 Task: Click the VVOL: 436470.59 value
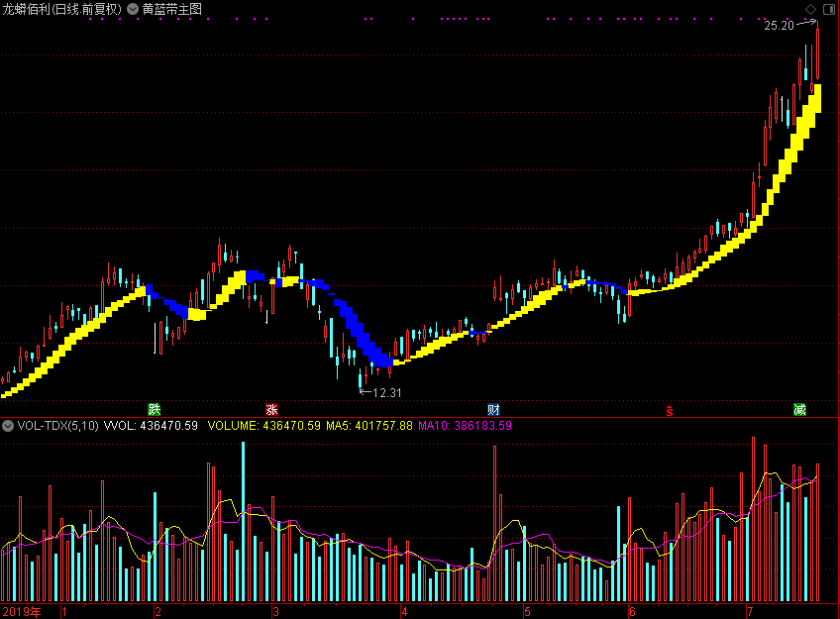coord(151,426)
